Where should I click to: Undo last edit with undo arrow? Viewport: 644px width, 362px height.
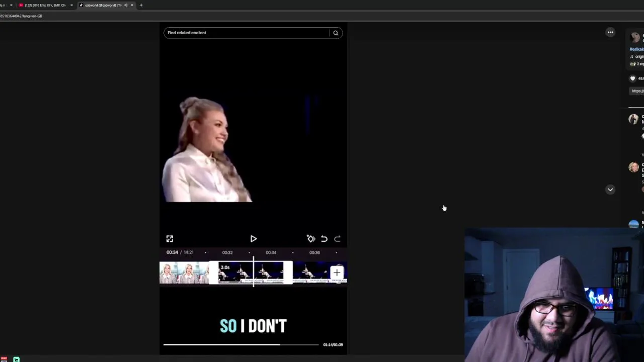point(324,239)
